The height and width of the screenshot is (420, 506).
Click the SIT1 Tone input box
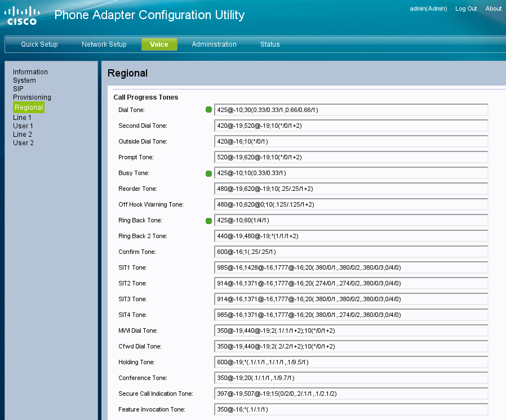tap(350, 267)
